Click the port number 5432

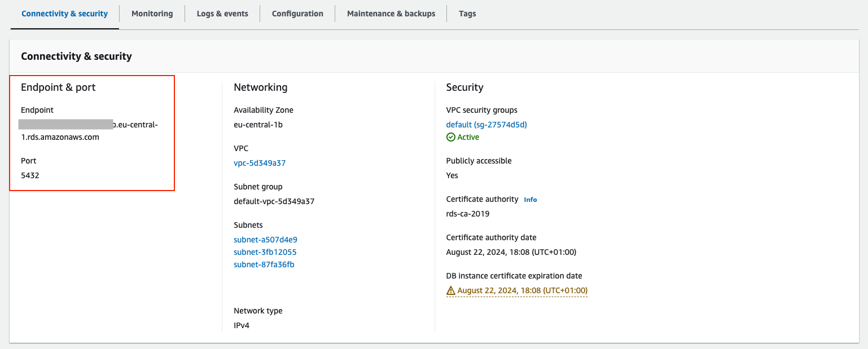pos(28,175)
